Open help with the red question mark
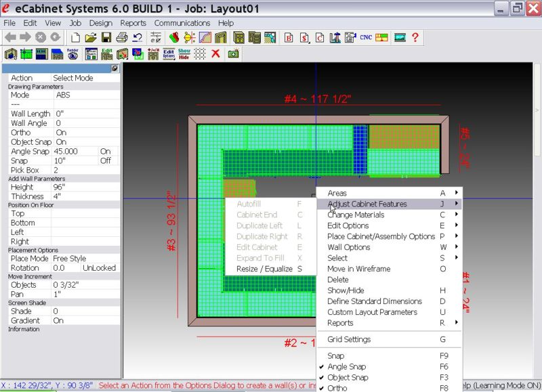The width and height of the screenshot is (542, 392). (x=415, y=37)
